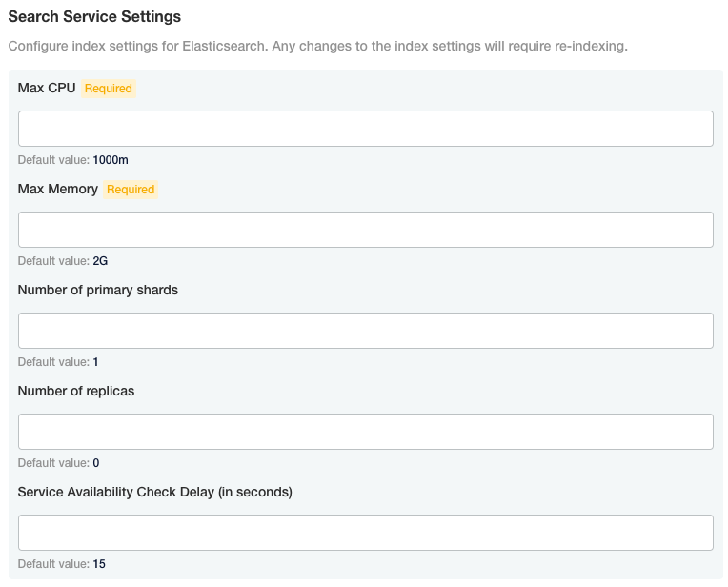Click the default value 15 text
The width and height of the screenshot is (728, 587).
tap(99, 564)
